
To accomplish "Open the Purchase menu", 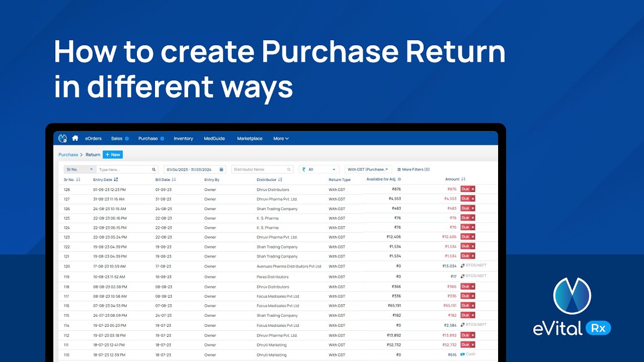I will [x=148, y=138].
